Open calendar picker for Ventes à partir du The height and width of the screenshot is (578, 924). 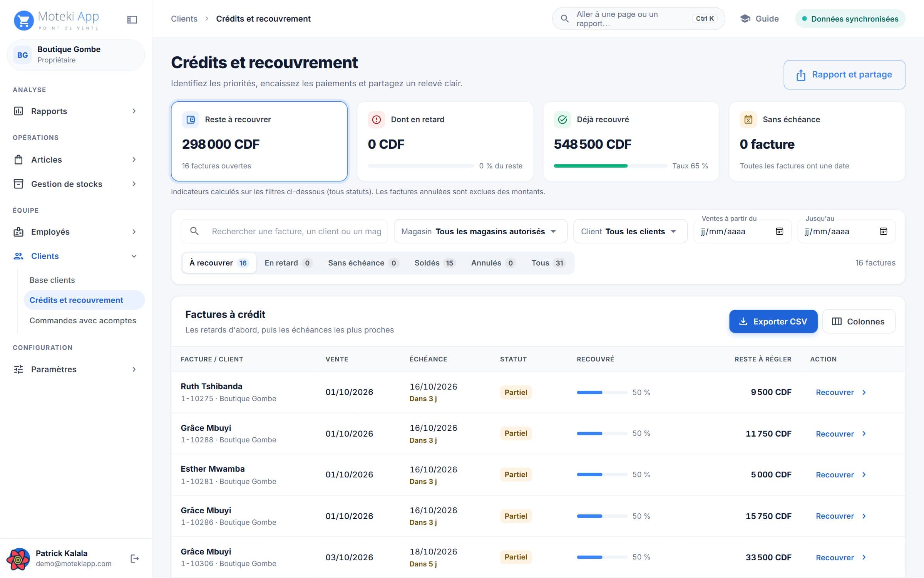coord(780,231)
